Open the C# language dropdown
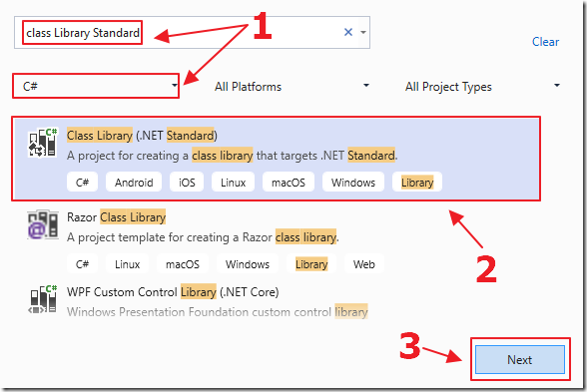 tap(96, 86)
